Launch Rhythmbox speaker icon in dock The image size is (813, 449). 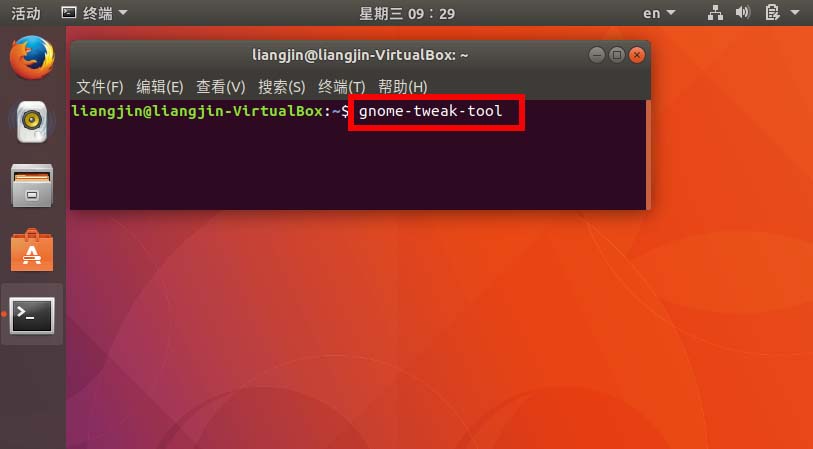pyautogui.click(x=32, y=122)
